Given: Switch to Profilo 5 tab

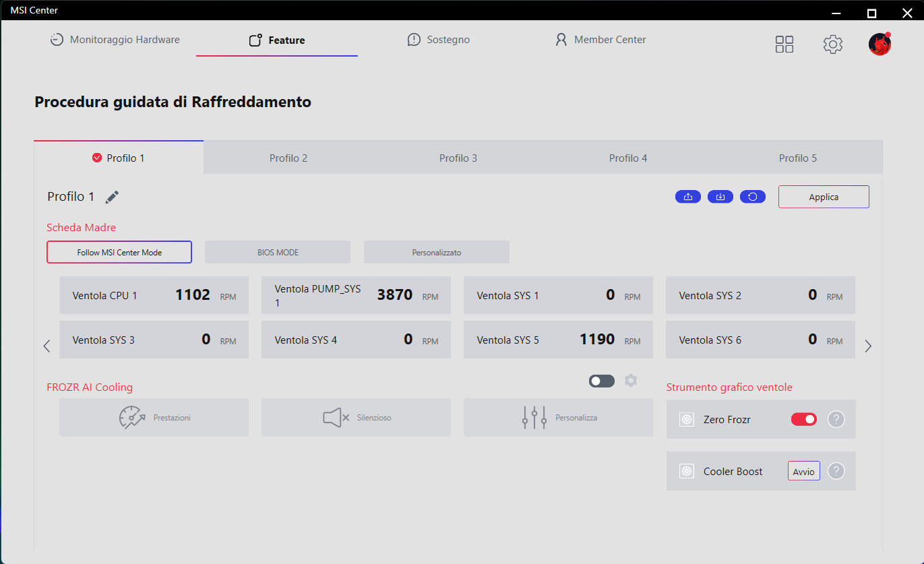Looking at the screenshot, I should (x=798, y=158).
